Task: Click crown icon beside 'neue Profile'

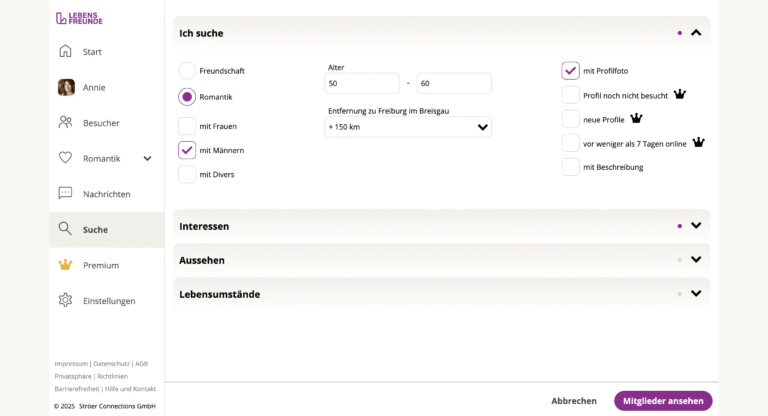Action: pyautogui.click(x=636, y=119)
